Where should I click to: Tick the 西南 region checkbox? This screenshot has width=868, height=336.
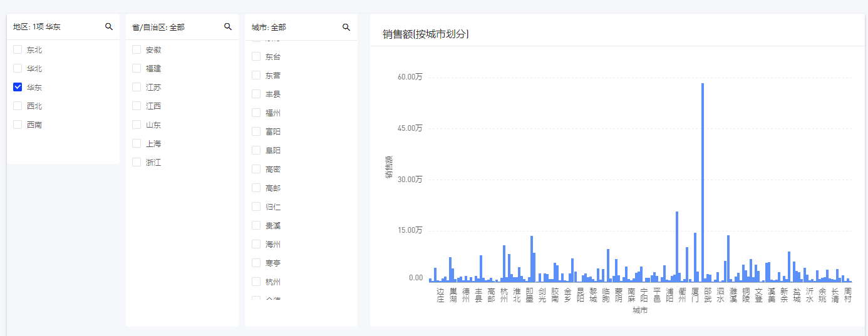pyautogui.click(x=18, y=125)
